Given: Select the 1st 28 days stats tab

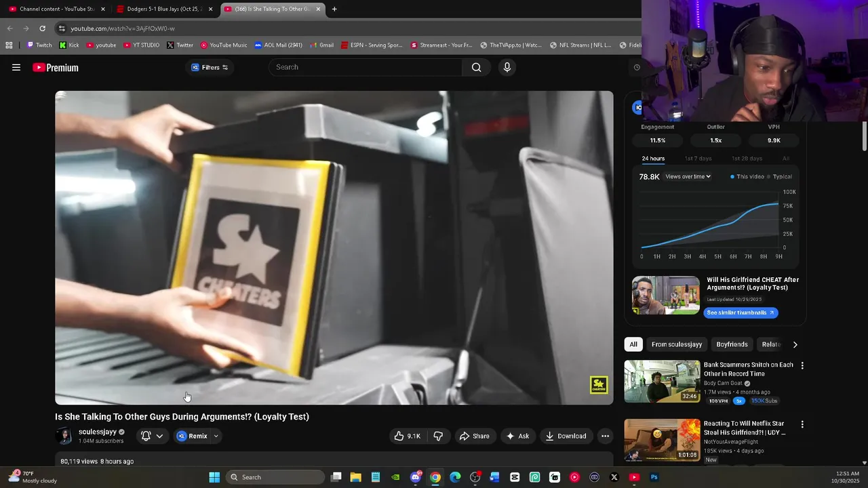Looking at the screenshot, I should [747, 159].
